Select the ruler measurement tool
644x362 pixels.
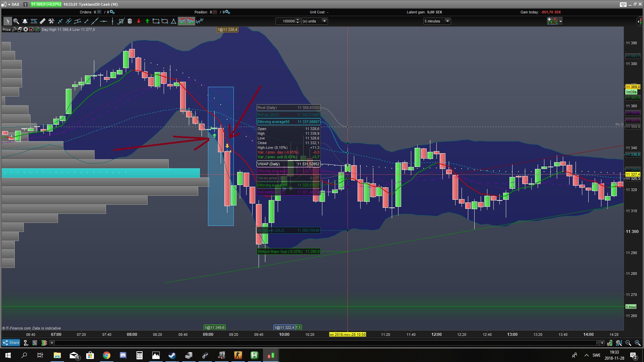click(43, 21)
